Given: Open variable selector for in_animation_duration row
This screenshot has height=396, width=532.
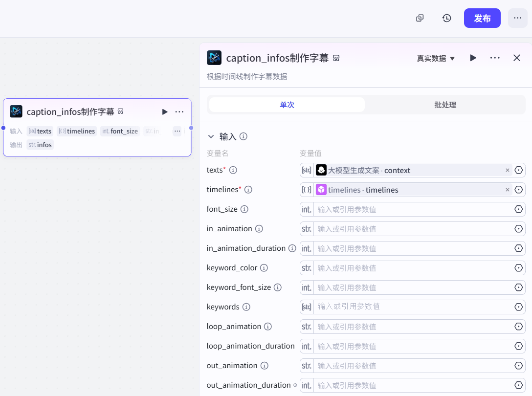Looking at the screenshot, I should [518, 248].
